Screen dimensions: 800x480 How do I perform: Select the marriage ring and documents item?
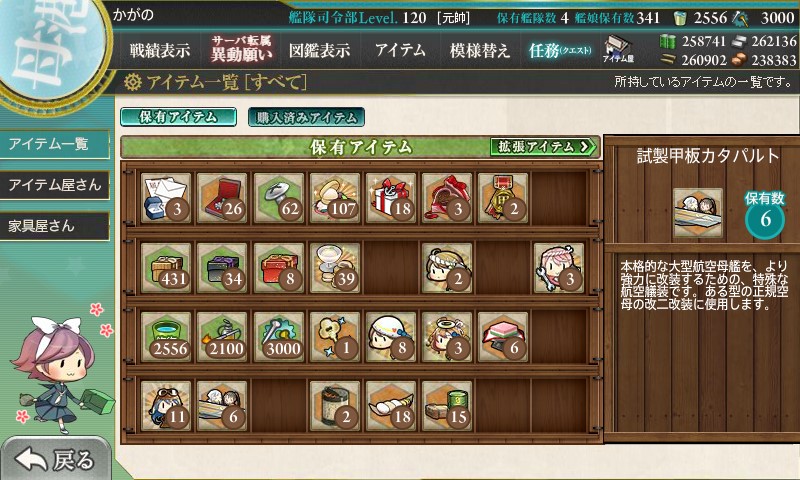166,198
